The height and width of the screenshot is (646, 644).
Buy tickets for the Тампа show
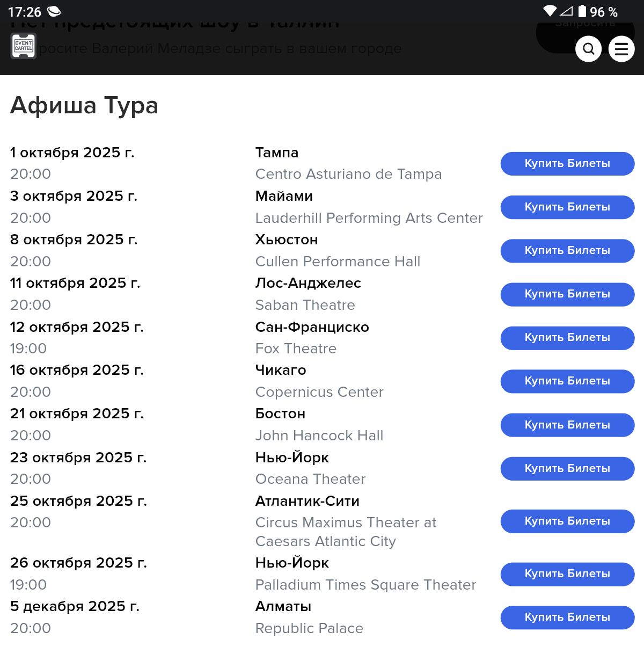coord(567,164)
